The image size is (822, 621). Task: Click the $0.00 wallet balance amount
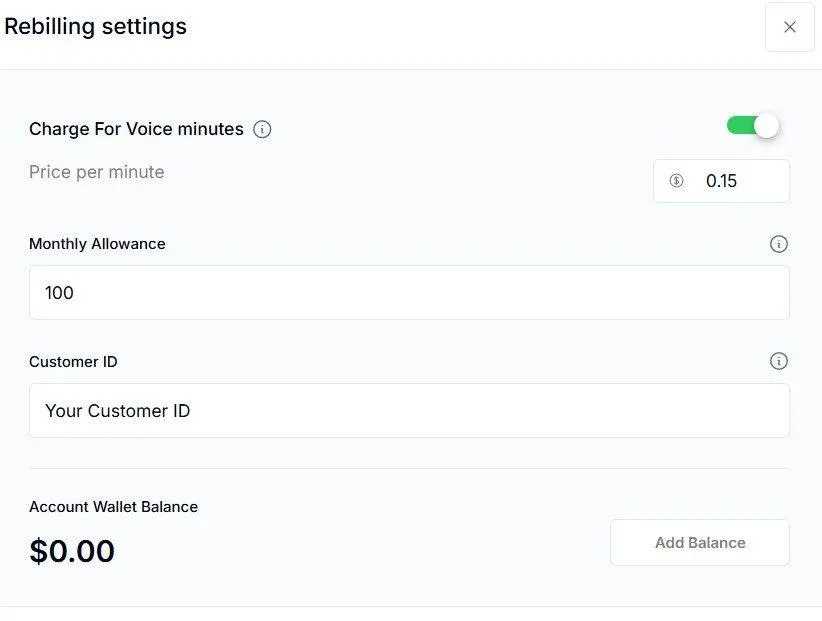pyautogui.click(x=72, y=551)
